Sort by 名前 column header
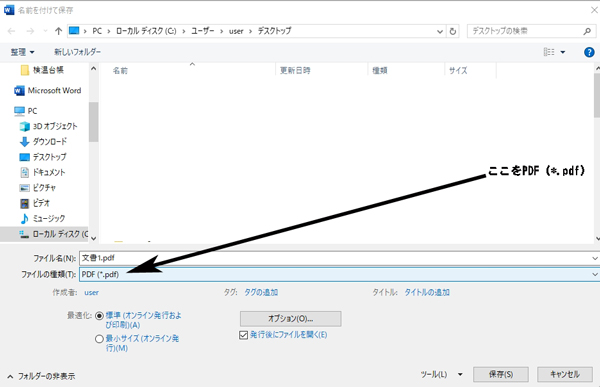 (x=120, y=70)
